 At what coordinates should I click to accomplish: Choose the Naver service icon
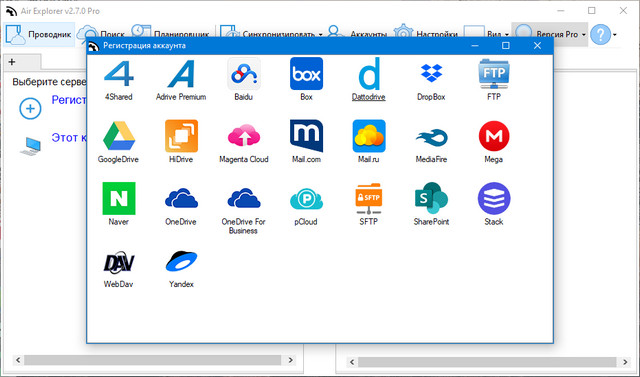[118, 199]
